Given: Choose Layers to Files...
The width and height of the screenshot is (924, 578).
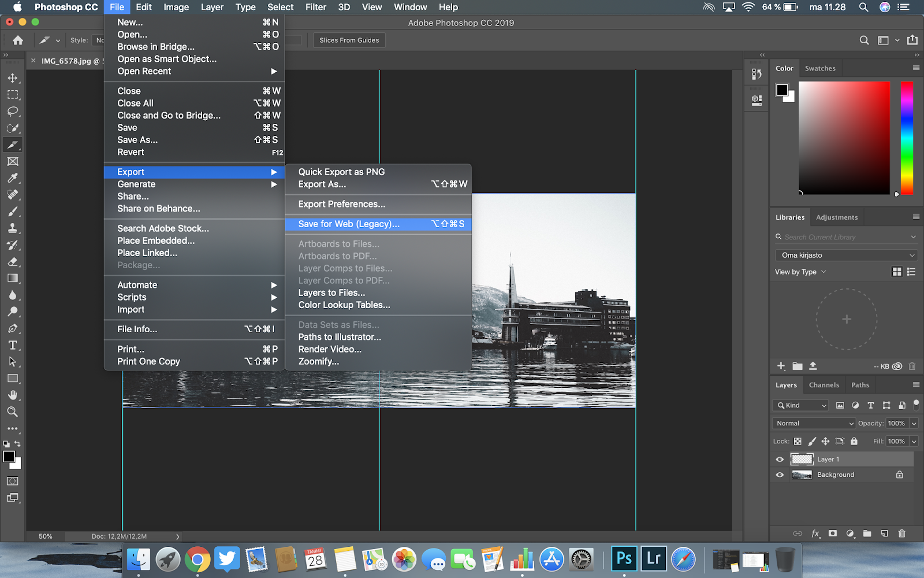Looking at the screenshot, I should coord(378,293).
